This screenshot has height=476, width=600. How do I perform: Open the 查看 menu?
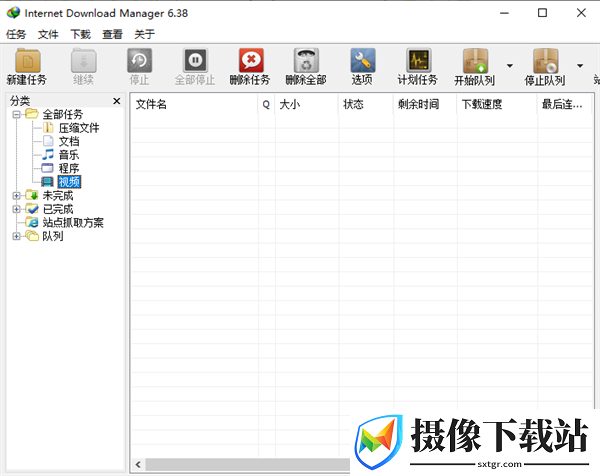[x=112, y=34]
